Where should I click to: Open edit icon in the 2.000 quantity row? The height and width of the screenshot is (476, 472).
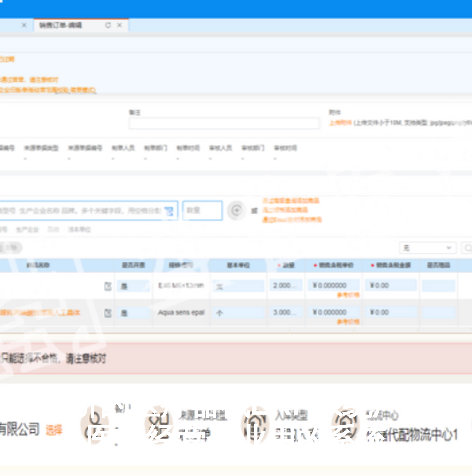pyautogui.click(x=108, y=286)
